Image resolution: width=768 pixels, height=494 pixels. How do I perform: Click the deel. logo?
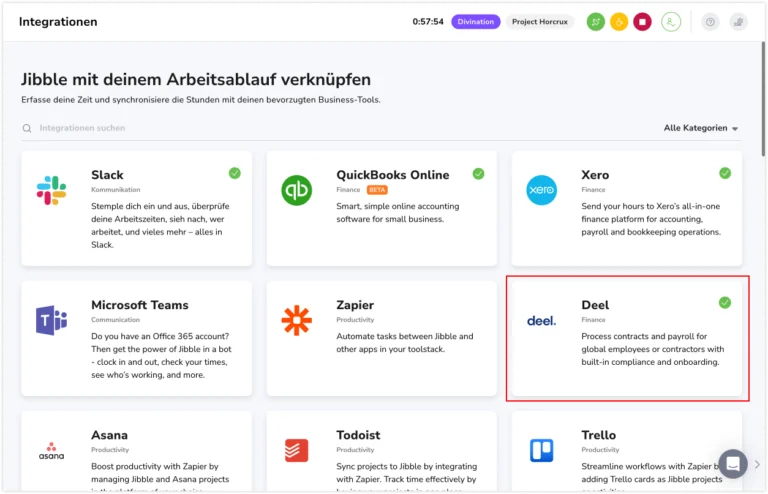coord(542,321)
